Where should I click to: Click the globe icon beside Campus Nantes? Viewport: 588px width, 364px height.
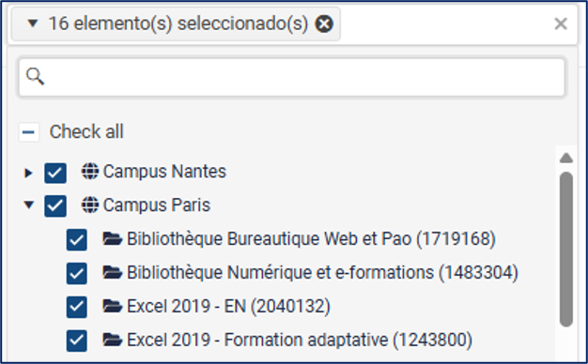pyautogui.click(x=90, y=171)
